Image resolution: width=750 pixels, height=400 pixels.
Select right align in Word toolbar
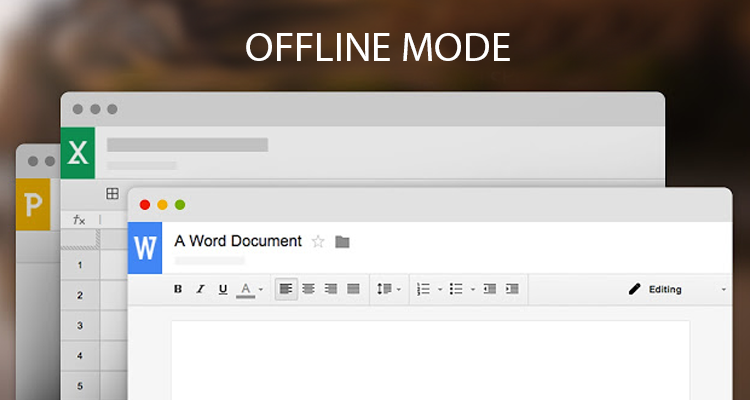click(331, 289)
